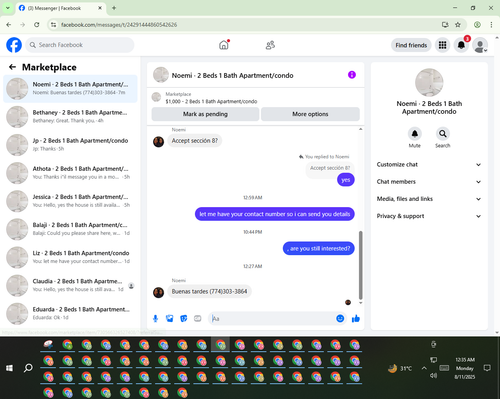Reload the page in Chrome
The image size is (500, 399).
(x=37, y=25)
